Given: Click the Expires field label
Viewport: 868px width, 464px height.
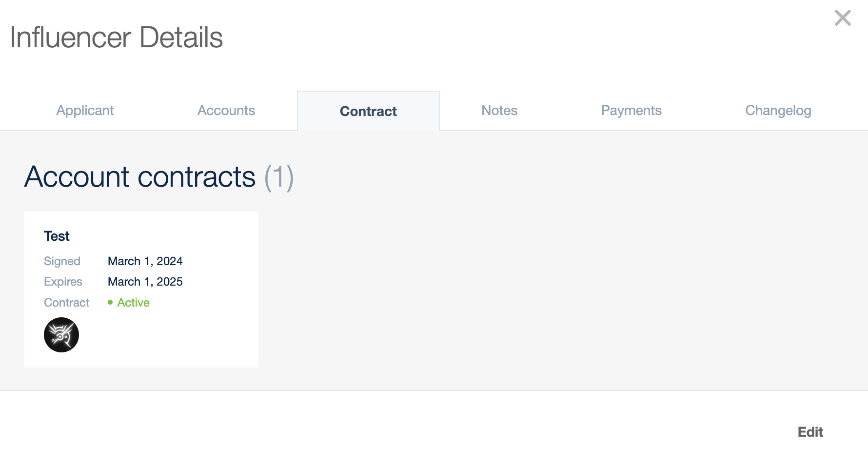Looking at the screenshot, I should coord(63,282).
